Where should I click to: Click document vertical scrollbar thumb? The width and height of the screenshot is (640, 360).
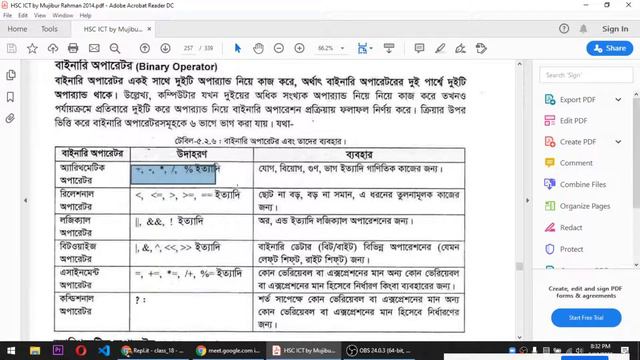519,267
